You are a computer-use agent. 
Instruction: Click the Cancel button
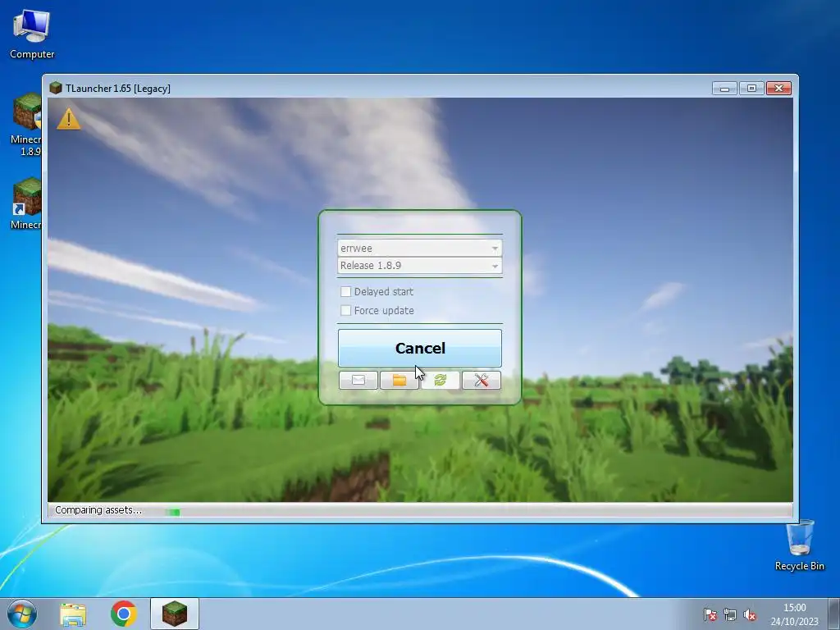point(419,348)
